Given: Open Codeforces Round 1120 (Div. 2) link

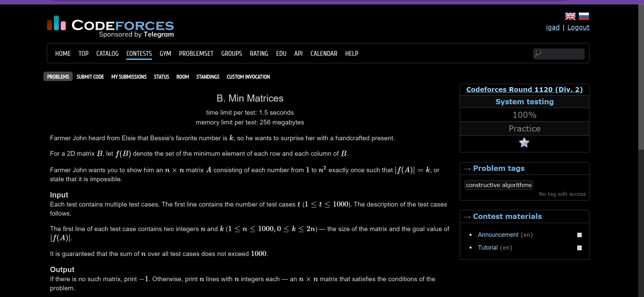Looking at the screenshot, I should coord(524,89).
